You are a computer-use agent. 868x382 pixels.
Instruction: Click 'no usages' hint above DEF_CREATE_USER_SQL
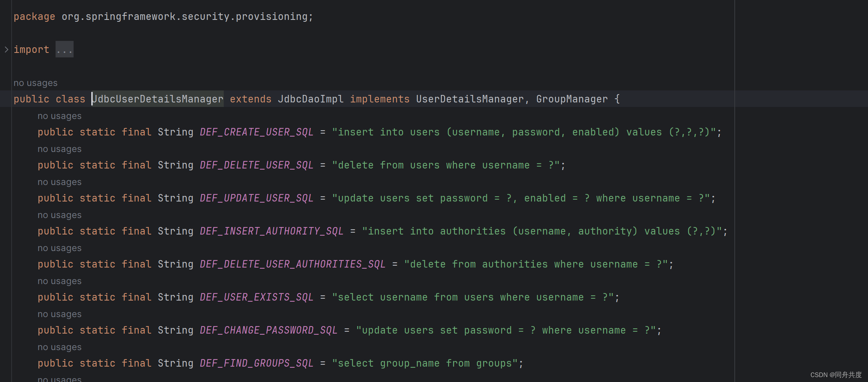pos(59,116)
